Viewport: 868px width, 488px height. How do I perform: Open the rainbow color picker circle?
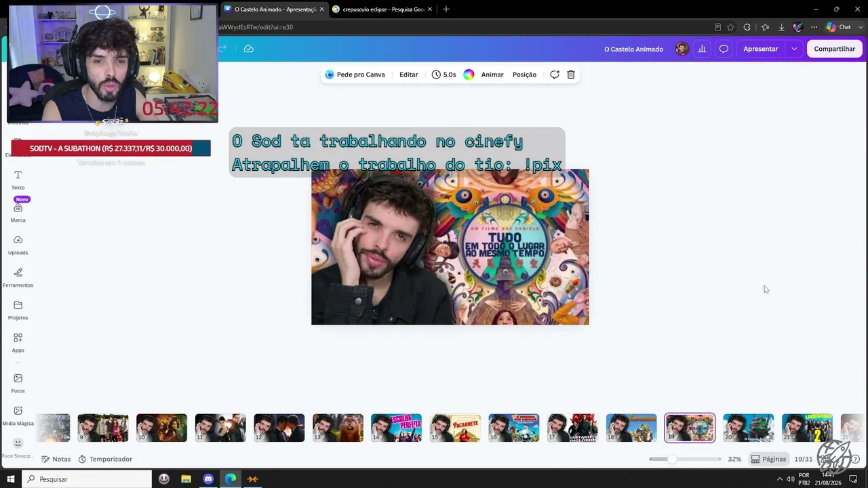pos(469,75)
